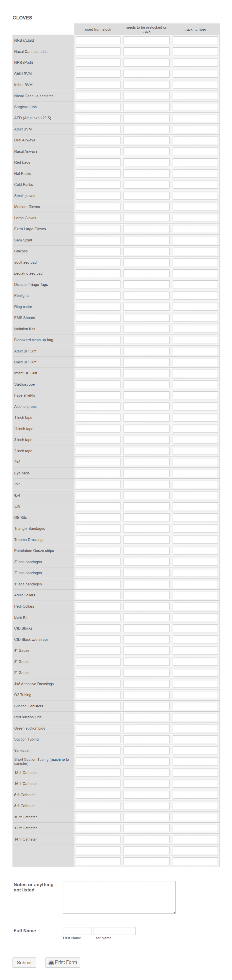Click the restock field for 4x4

click(146, 495)
